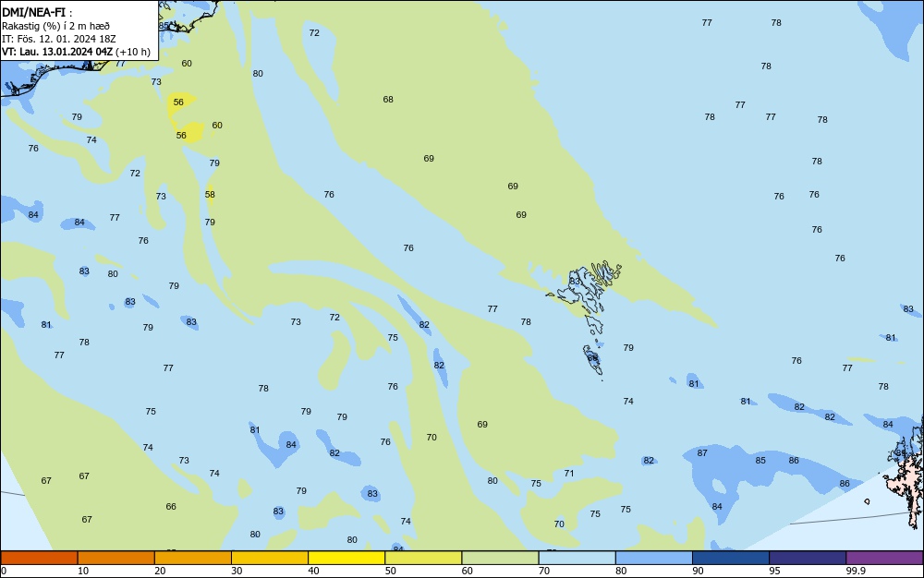Click the 'VT: Lau. 13.01.2024 04Z (+10 h)' line
Image resolution: width=924 pixels, height=578 pixels.
(x=76, y=52)
